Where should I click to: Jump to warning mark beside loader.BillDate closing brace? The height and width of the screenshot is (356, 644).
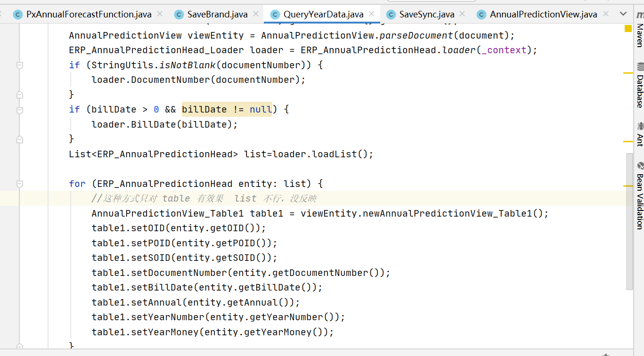pyautogui.click(x=628, y=141)
